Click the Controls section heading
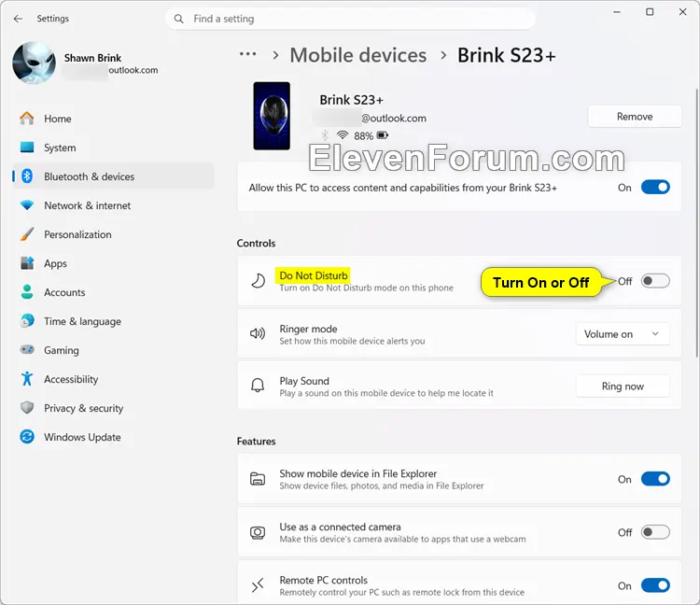This screenshot has height=605, width=700. tap(256, 244)
